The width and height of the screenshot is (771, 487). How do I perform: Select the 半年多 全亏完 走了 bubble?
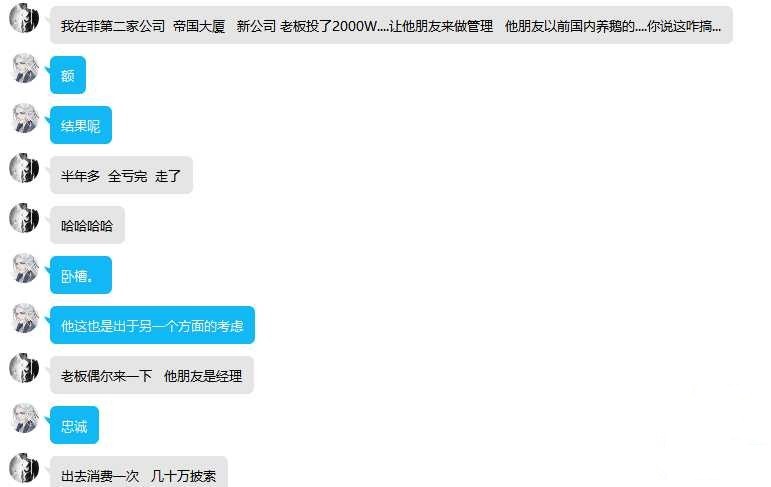(121, 175)
